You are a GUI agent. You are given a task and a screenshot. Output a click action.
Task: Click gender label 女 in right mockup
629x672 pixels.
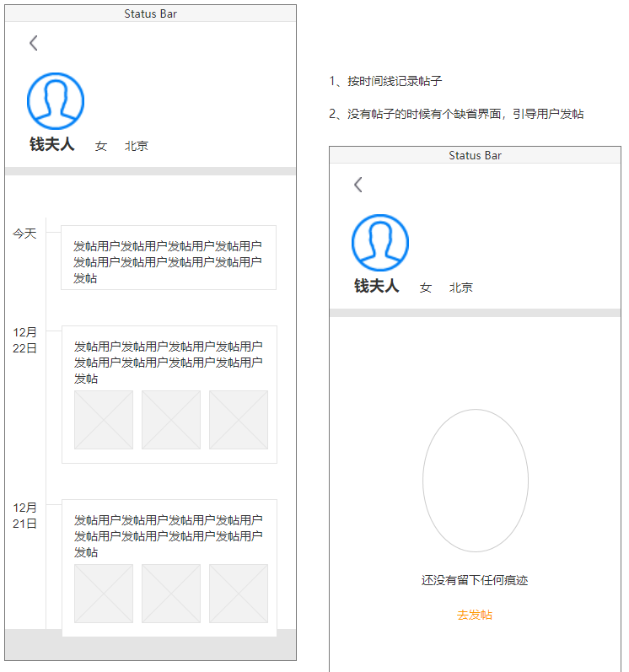click(x=426, y=288)
